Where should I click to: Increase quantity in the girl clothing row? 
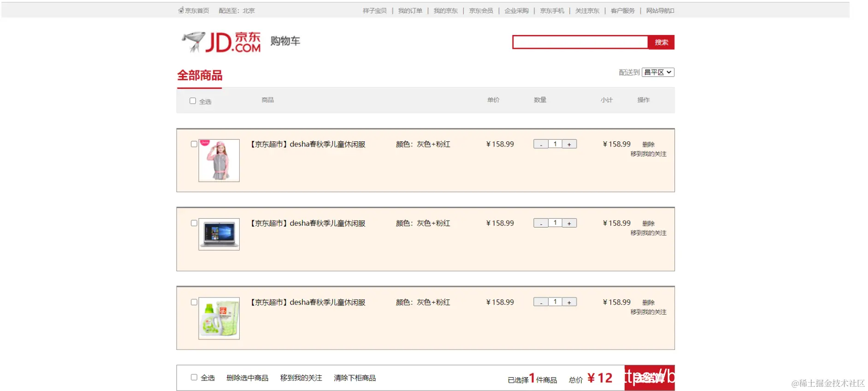tap(569, 144)
